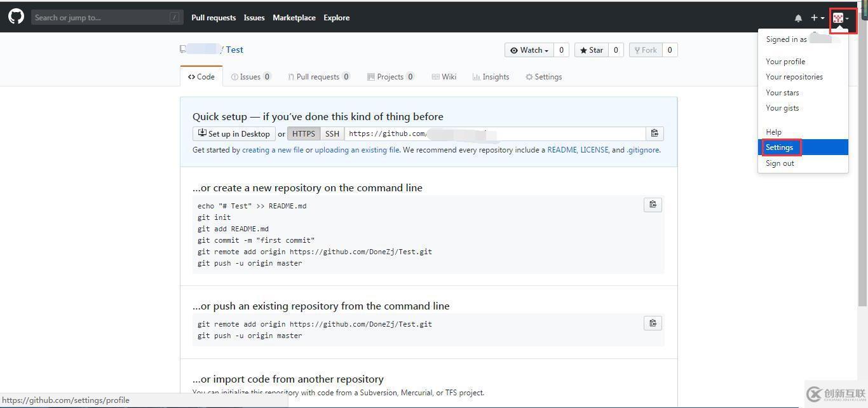Click the README link
This screenshot has width=868, height=408.
[x=562, y=150]
